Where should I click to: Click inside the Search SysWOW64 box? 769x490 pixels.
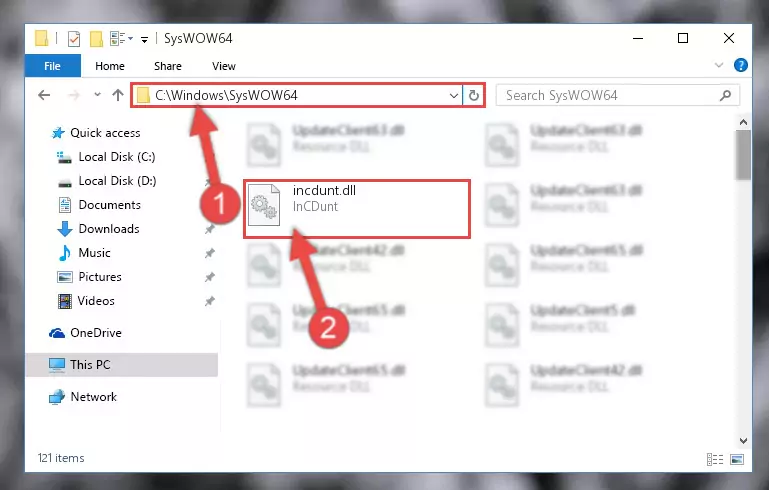tap(608, 95)
